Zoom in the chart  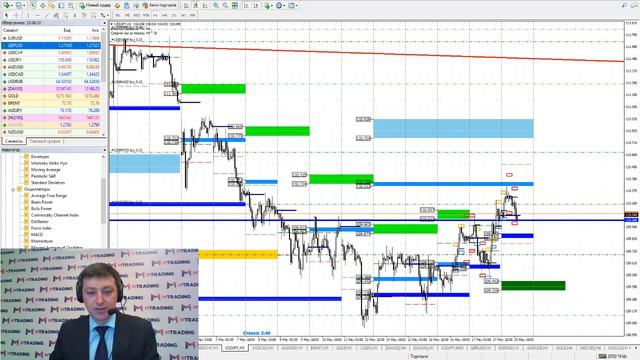click(x=216, y=6)
